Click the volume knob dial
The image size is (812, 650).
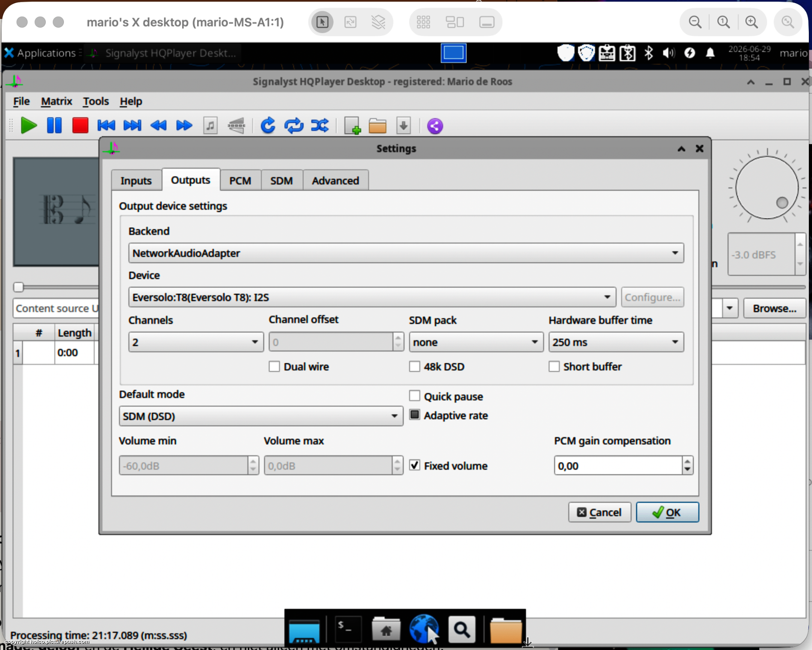tap(767, 188)
